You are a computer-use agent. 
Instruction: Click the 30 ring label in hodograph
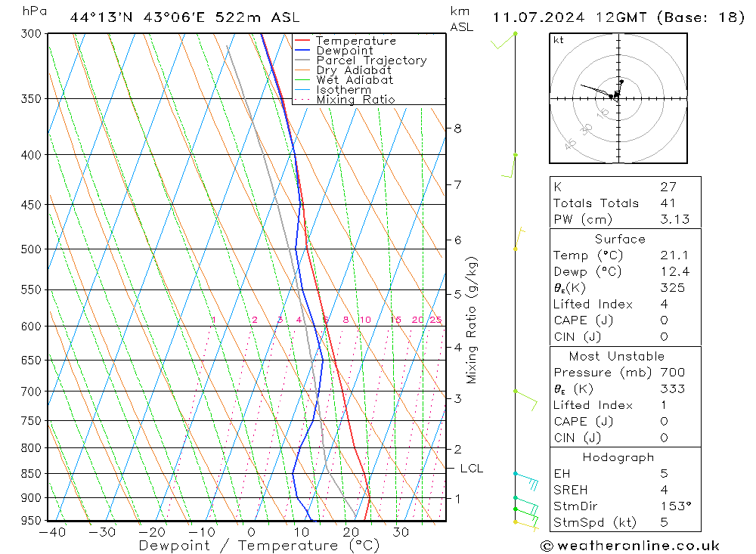[x=587, y=128]
